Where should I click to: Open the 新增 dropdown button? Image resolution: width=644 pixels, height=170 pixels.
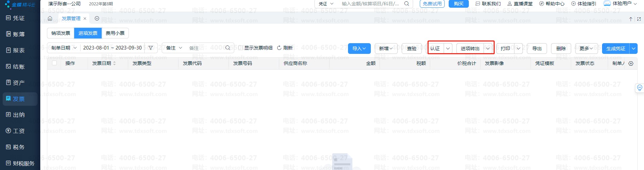click(x=386, y=49)
